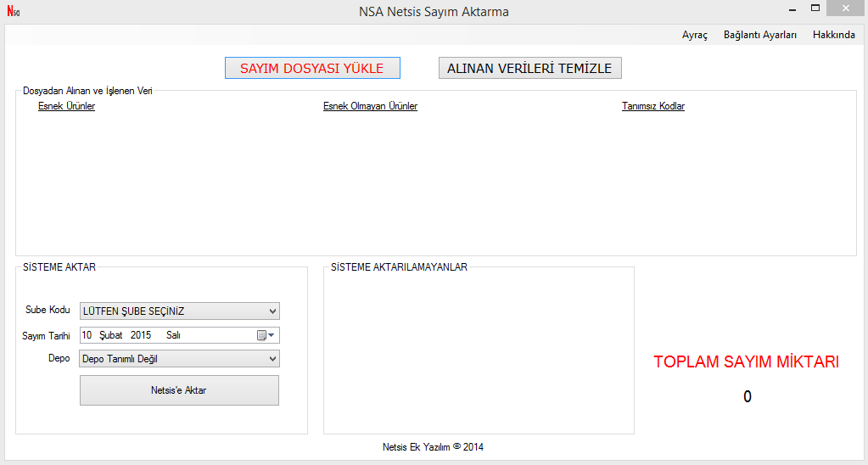Open Bağlantı Ayarları menu

[760, 35]
